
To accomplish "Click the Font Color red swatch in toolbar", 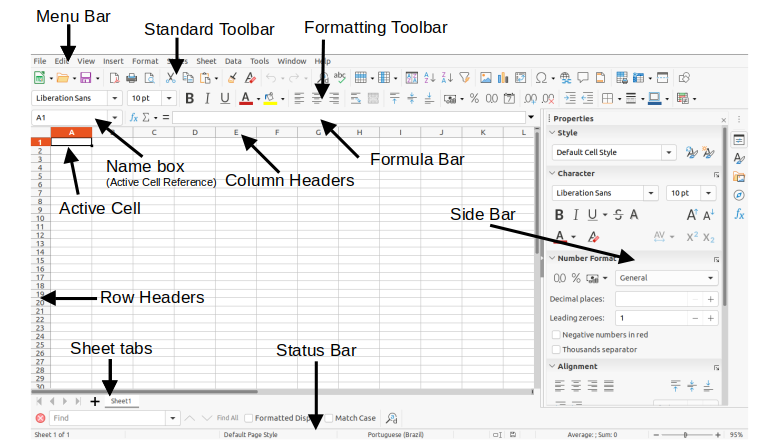I will point(246,99).
